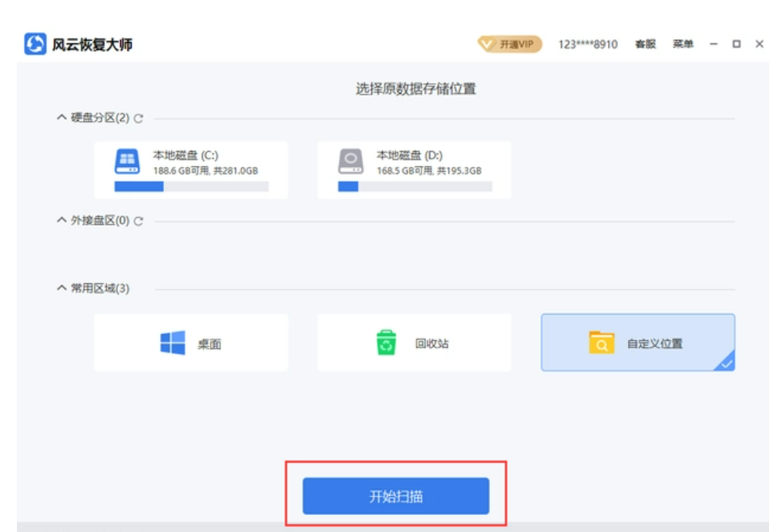Select the 回收站 location card

click(x=414, y=343)
